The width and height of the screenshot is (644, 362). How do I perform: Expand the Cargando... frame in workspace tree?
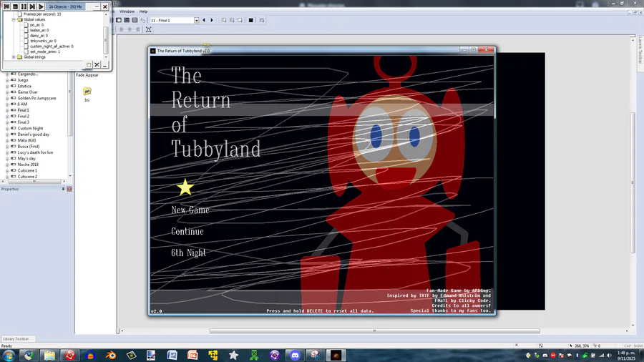click(7, 74)
